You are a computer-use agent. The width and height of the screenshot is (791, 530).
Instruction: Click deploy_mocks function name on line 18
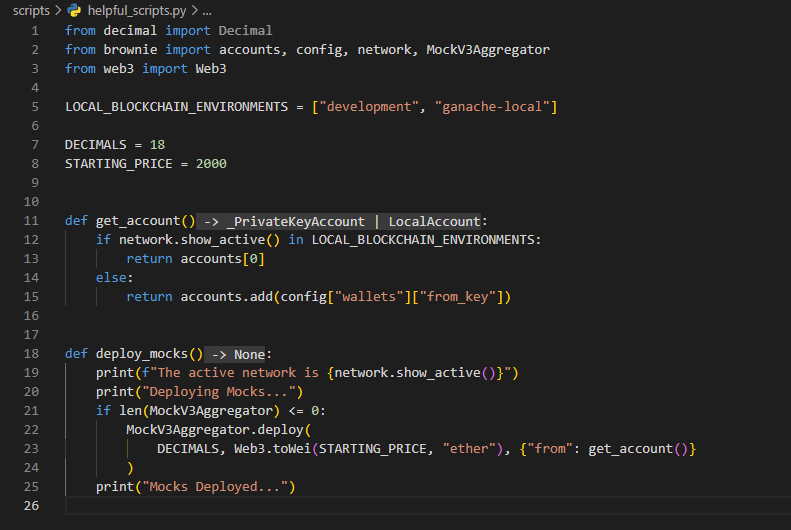click(142, 354)
